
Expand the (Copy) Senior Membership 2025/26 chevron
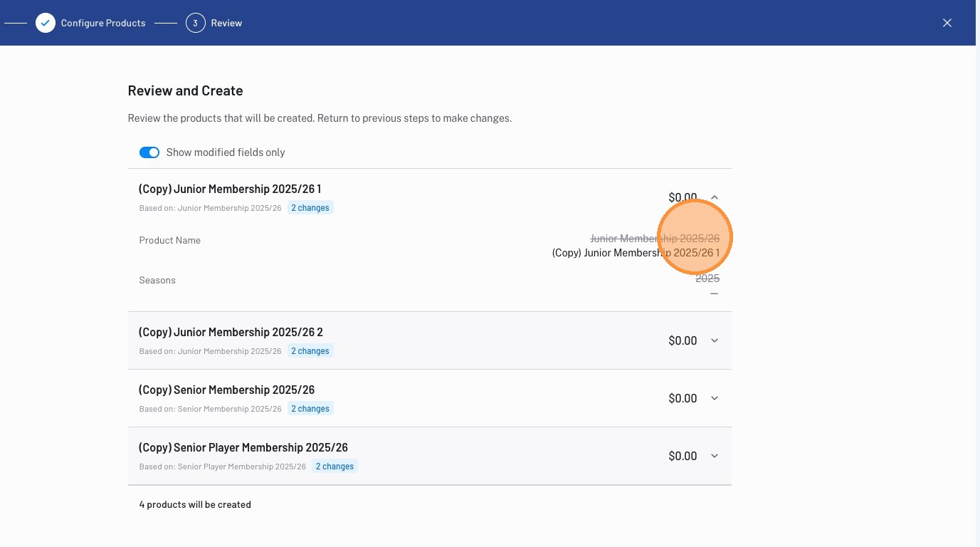(715, 398)
